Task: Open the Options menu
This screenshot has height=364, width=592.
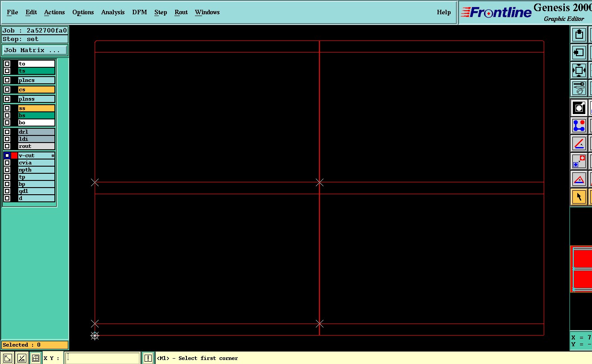Action: tap(83, 12)
